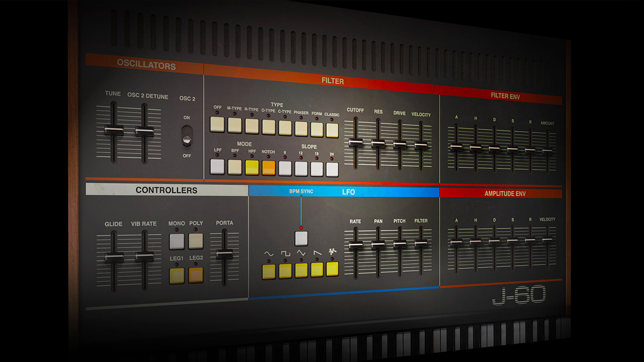644x362 pixels.
Task: Click the Amplitude Env VELOCITY slider
Action: pyautogui.click(x=548, y=240)
